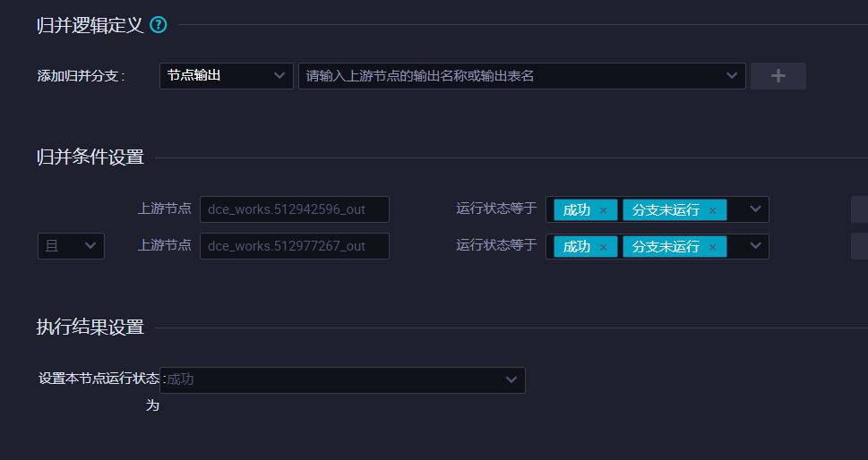Open 设置本节点运行状态 dropdown showing 成功
Image resolution: width=868 pixels, height=460 pixels.
click(343, 379)
